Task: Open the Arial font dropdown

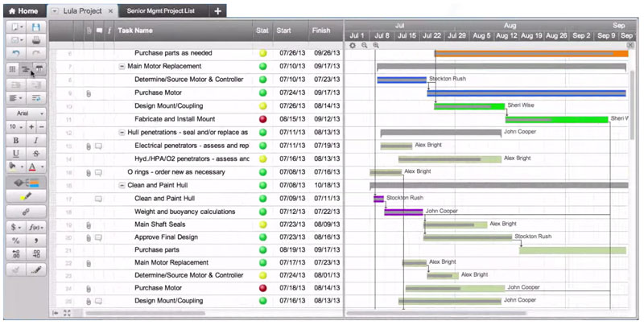Action: (26, 113)
